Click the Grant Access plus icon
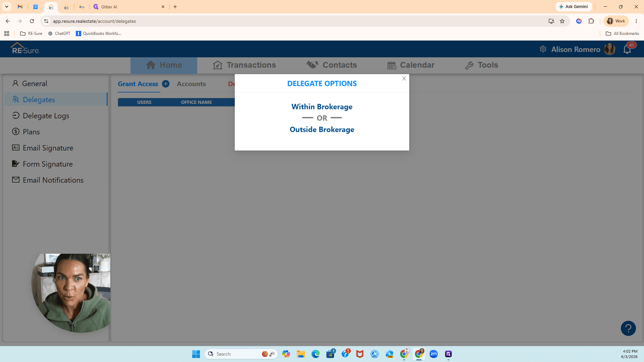 pyautogui.click(x=166, y=84)
